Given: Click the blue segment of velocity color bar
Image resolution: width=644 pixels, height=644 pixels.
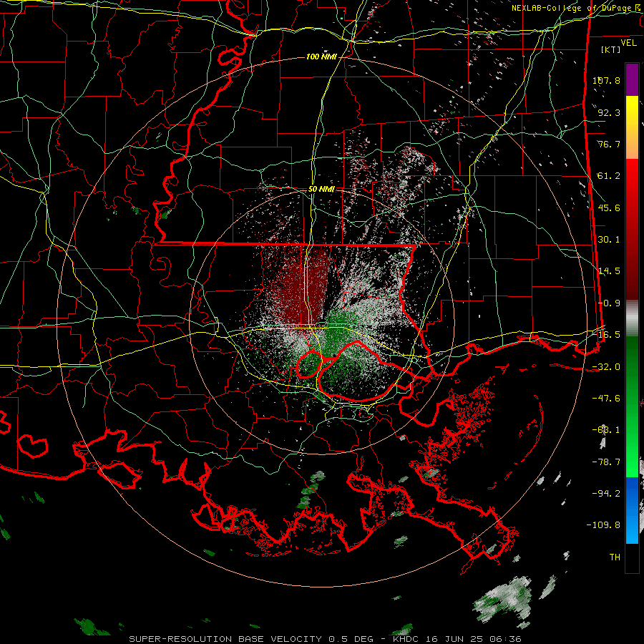Looking at the screenshot, I should tap(632, 510).
